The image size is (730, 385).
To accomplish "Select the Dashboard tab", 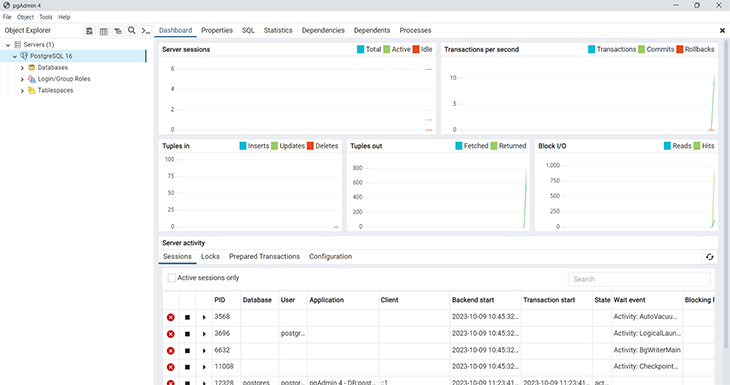I will (176, 30).
